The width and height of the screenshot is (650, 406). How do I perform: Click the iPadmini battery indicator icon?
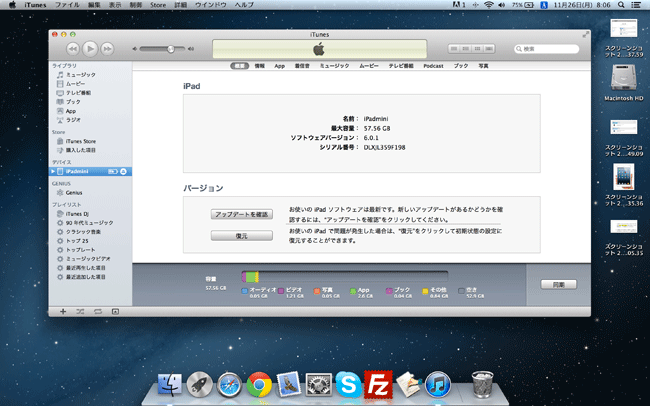[113, 171]
